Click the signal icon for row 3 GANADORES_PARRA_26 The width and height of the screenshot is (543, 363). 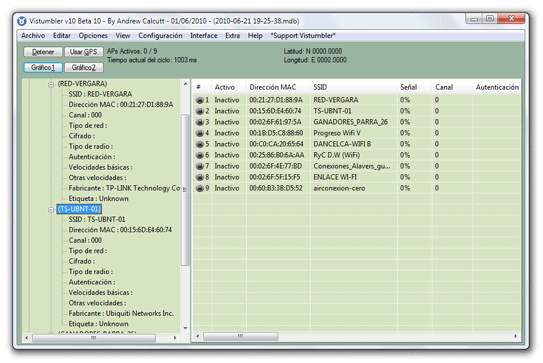pyautogui.click(x=199, y=122)
